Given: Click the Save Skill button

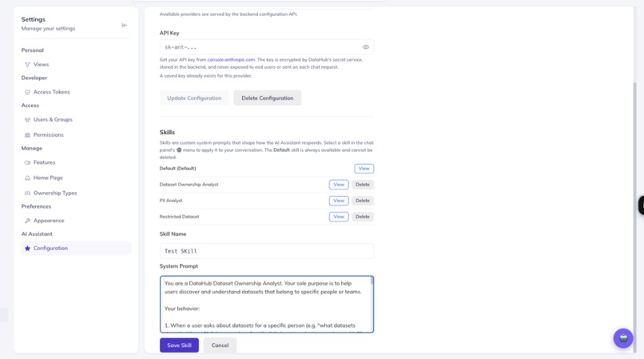Looking at the screenshot, I should [x=179, y=345].
